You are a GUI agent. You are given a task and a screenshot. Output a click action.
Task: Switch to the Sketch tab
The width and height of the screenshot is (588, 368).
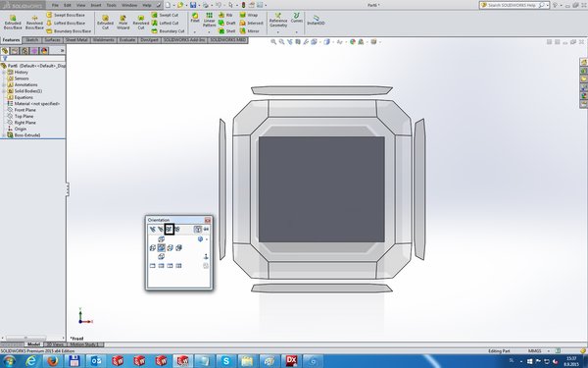point(32,40)
